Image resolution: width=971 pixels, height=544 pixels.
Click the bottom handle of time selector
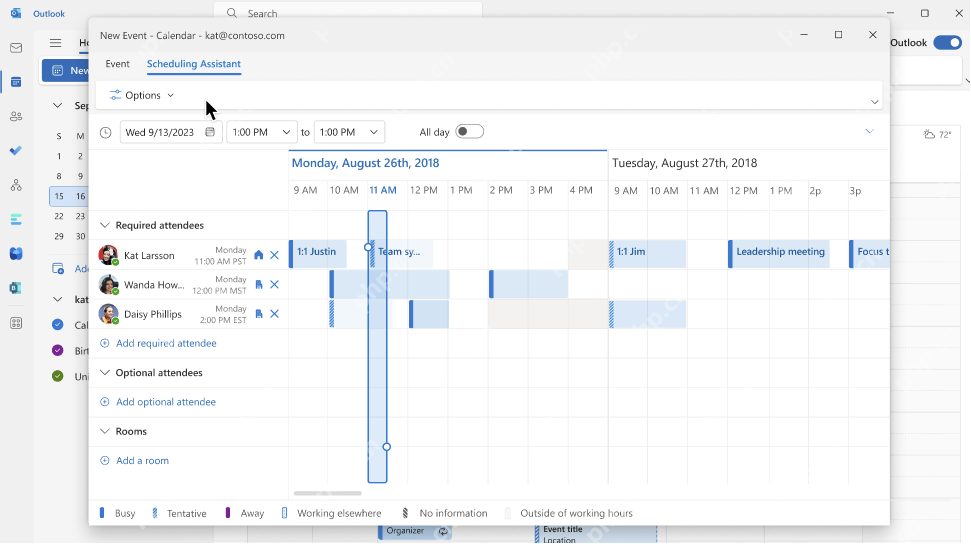pyautogui.click(x=386, y=447)
